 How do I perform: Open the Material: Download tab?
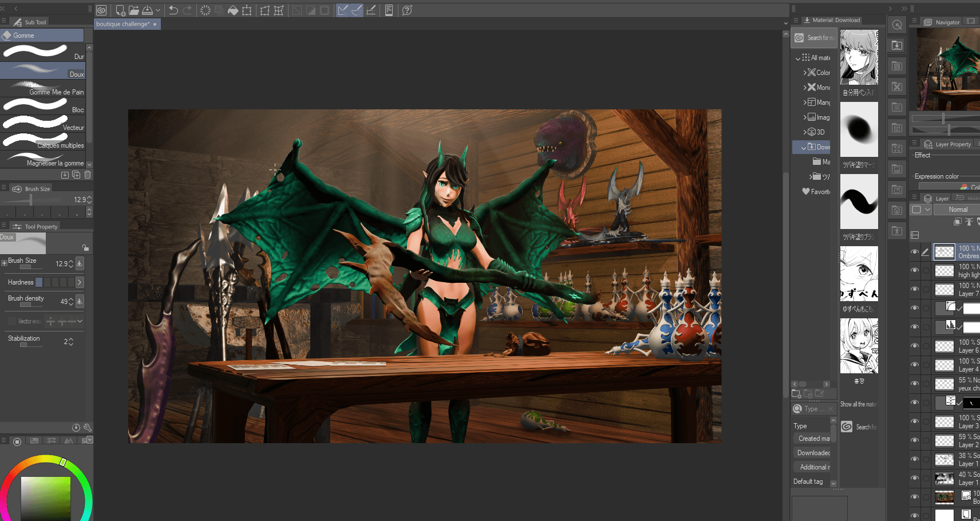pyautogui.click(x=832, y=20)
